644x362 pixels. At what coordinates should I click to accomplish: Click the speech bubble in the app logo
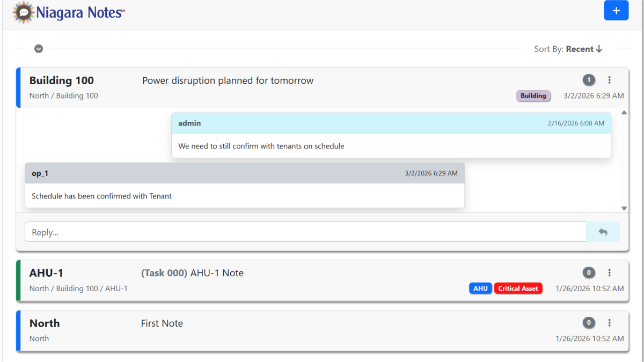click(23, 11)
